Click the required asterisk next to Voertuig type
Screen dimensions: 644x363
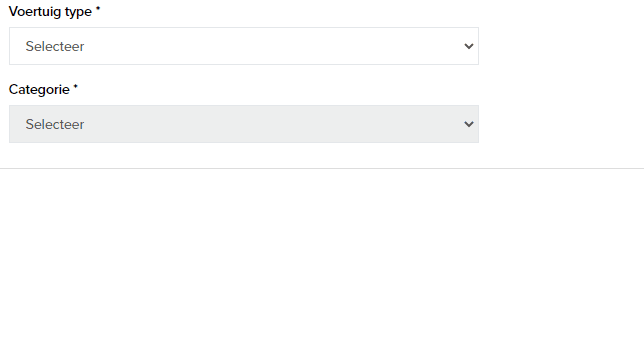98,8
